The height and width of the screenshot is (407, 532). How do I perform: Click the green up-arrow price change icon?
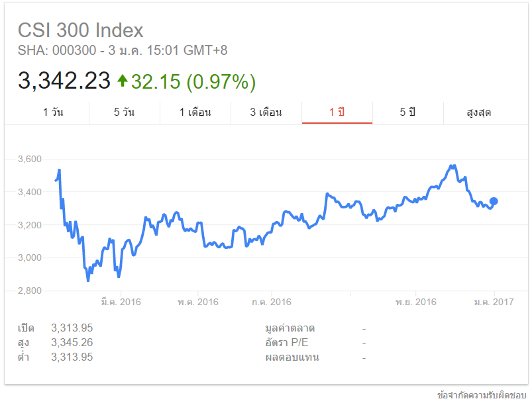pyautogui.click(x=122, y=81)
